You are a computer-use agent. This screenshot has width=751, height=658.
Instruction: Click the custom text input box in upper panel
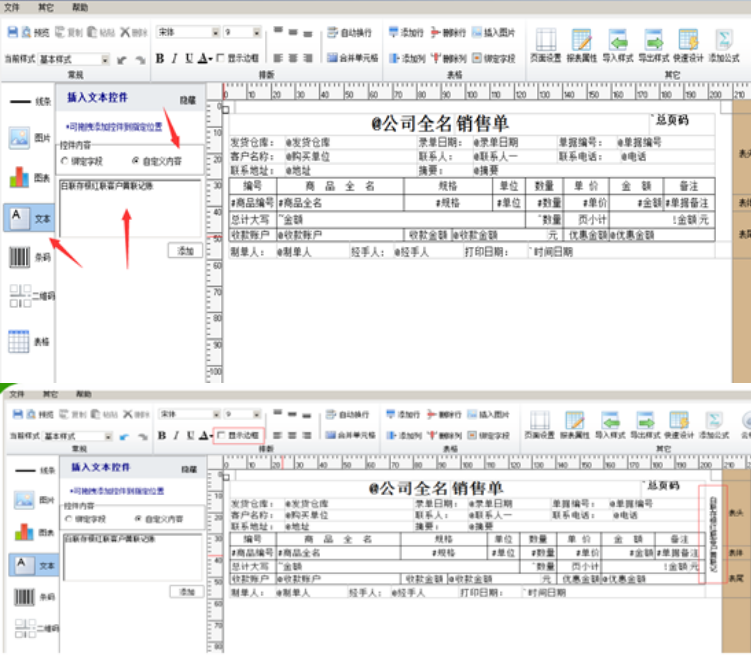tap(130, 210)
